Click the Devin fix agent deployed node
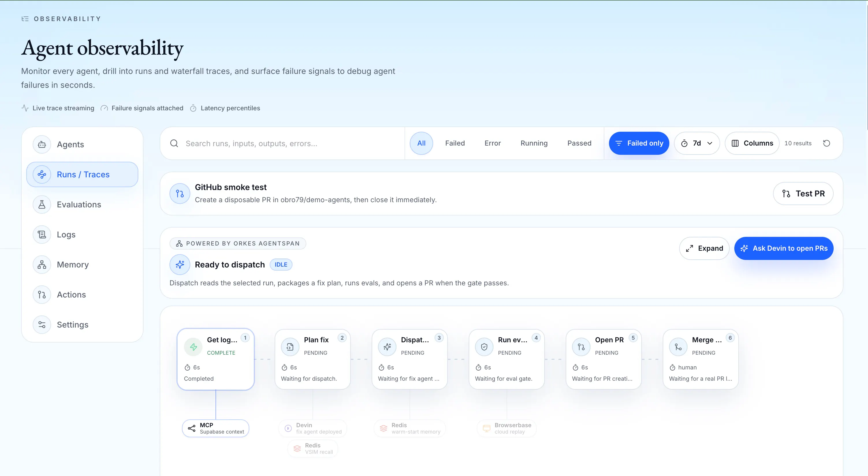The image size is (868, 476). 313,428
